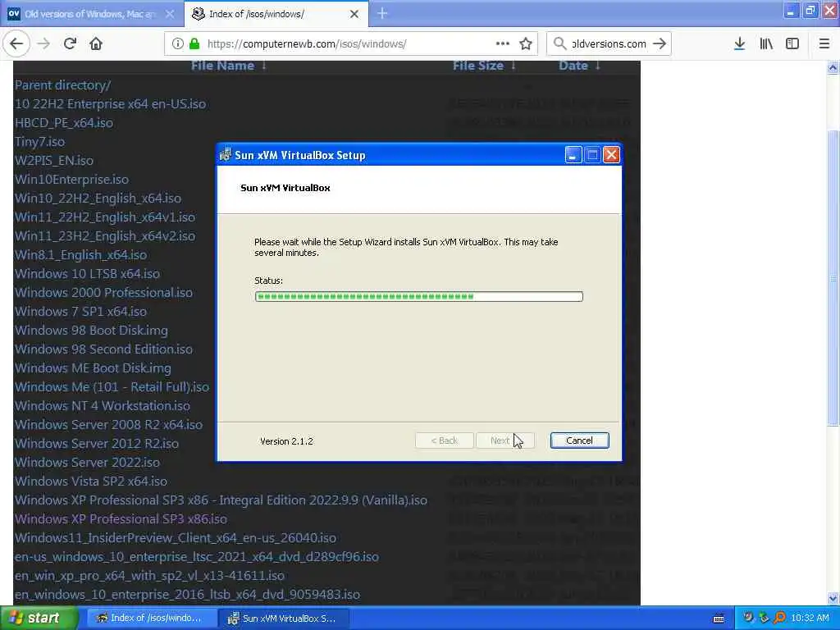Click en-us_windows_10_enterprise_ltsc_2021 iso link
840x630 pixels.
point(197,557)
